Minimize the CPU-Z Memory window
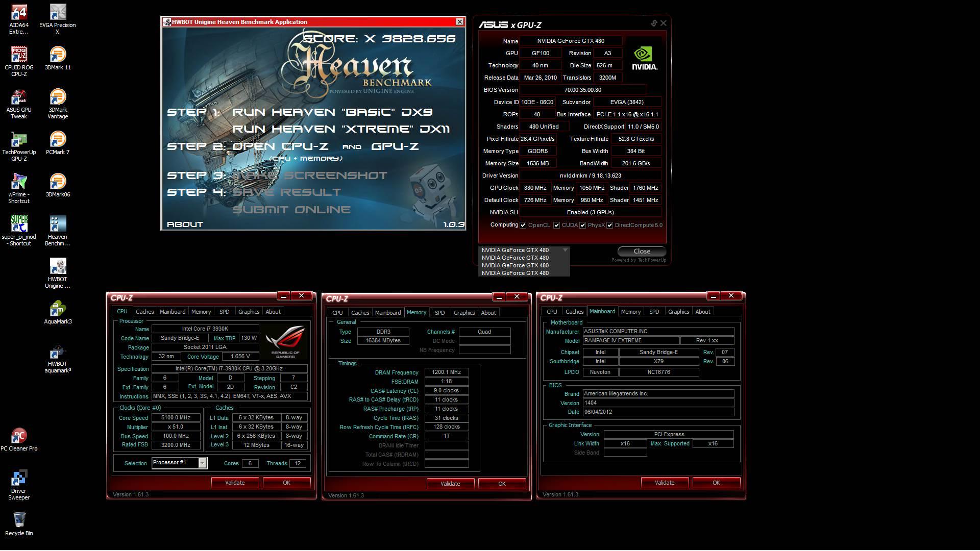This screenshot has width=980, height=551. (499, 297)
